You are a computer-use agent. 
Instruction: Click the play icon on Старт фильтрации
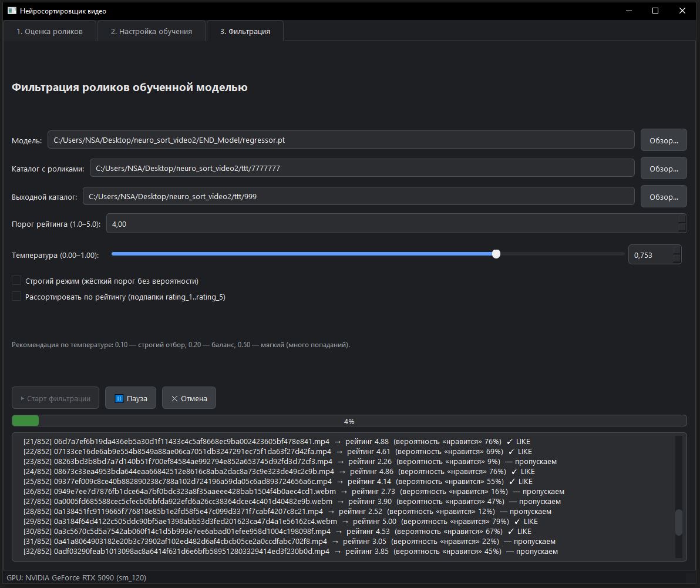click(22, 398)
